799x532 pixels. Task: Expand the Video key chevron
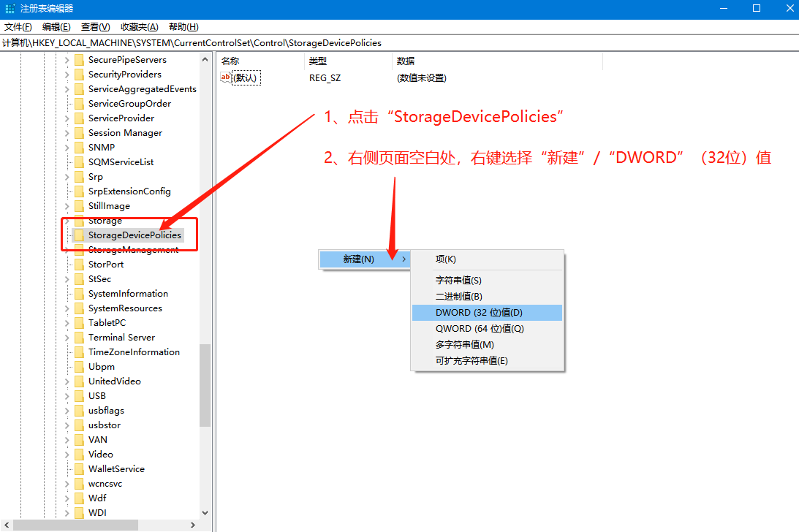[67, 455]
